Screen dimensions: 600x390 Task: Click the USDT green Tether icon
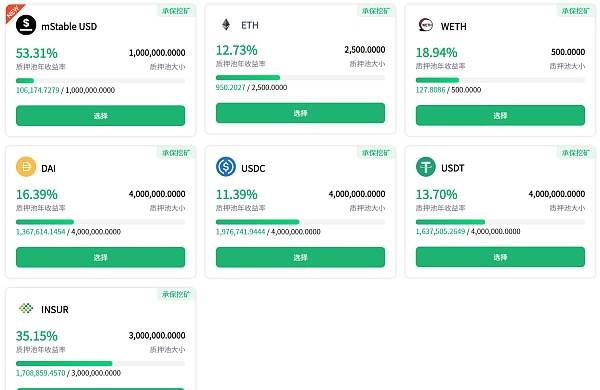tap(426, 167)
